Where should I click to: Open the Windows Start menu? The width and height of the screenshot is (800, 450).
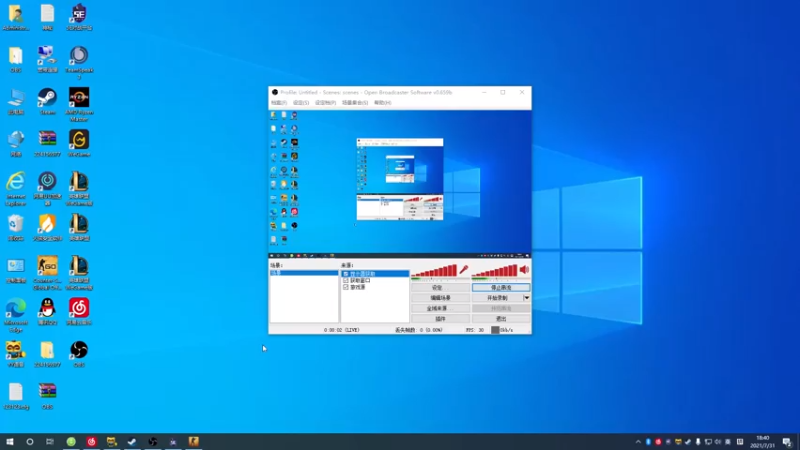10,442
